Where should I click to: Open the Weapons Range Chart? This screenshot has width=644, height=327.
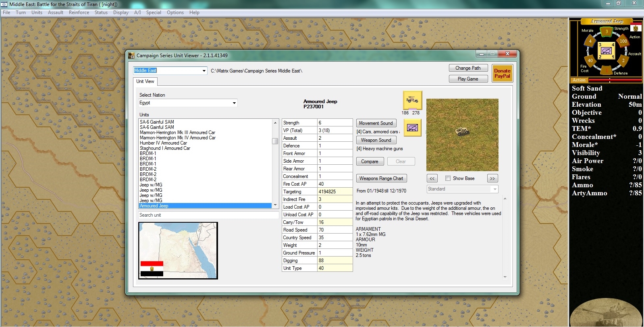pyautogui.click(x=381, y=178)
